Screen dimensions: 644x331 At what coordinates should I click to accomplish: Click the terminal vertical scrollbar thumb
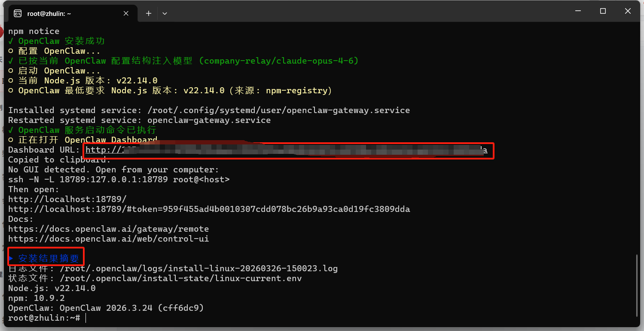pos(637,285)
